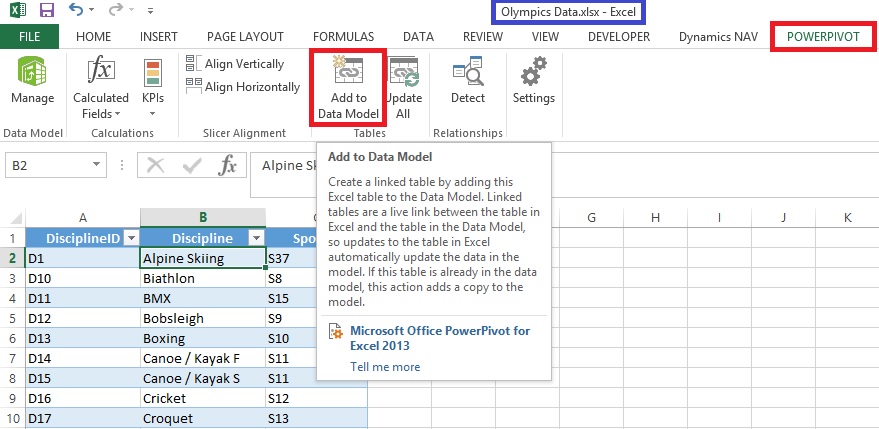Select column B header
Screen dimensions: 879x429
tap(203, 218)
